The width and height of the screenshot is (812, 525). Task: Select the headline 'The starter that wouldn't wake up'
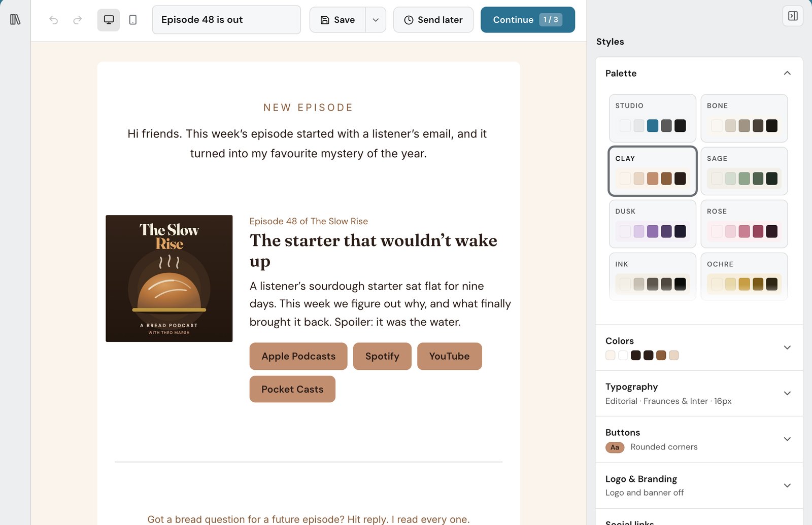pyautogui.click(x=374, y=251)
